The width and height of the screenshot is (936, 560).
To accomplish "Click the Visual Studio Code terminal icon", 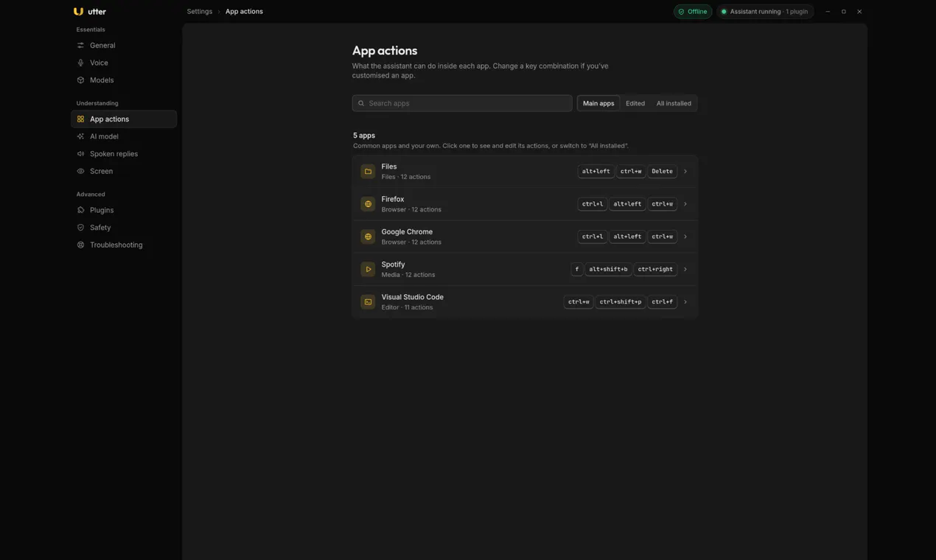I will click(368, 302).
